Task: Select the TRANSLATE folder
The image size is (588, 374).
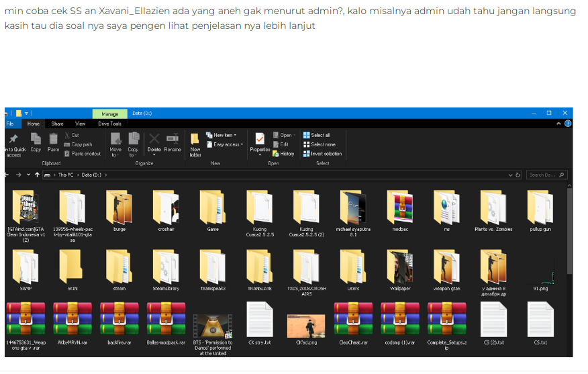Action: [x=260, y=270]
